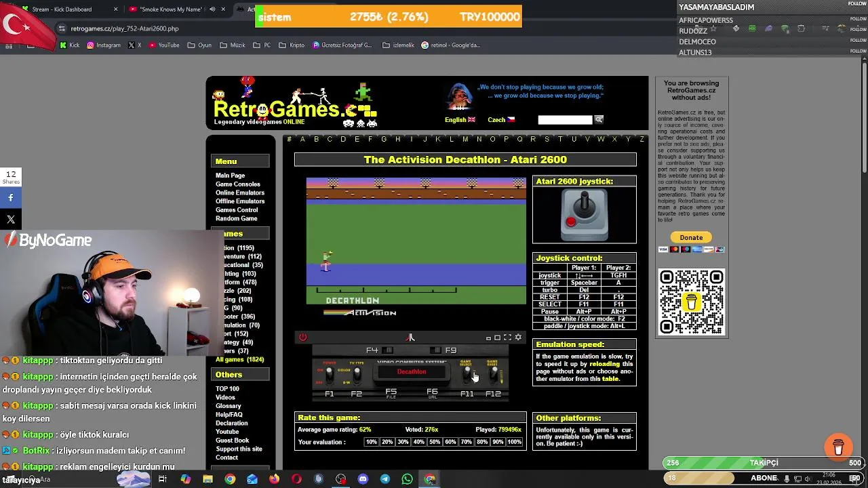The image size is (868, 488).
Task: Click the red emulator power icon
Action: 302,337
